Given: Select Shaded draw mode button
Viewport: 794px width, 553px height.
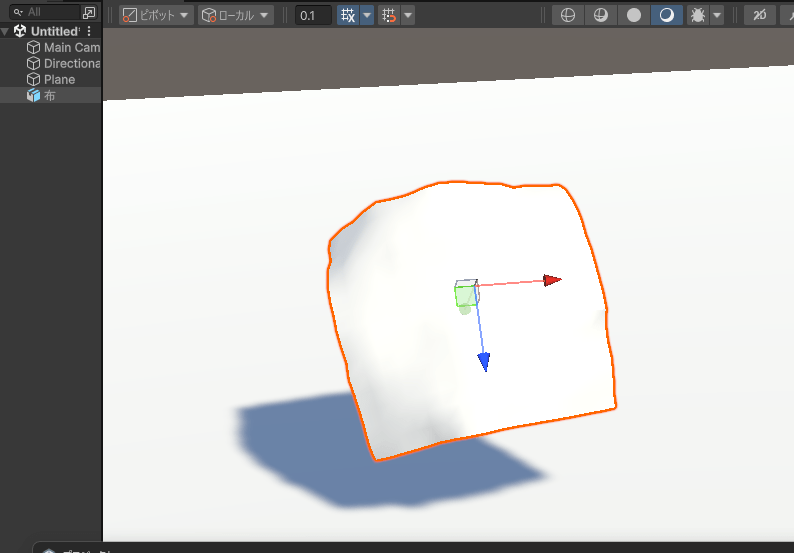Looking at the screenshot, I should (x=665, y=16).
